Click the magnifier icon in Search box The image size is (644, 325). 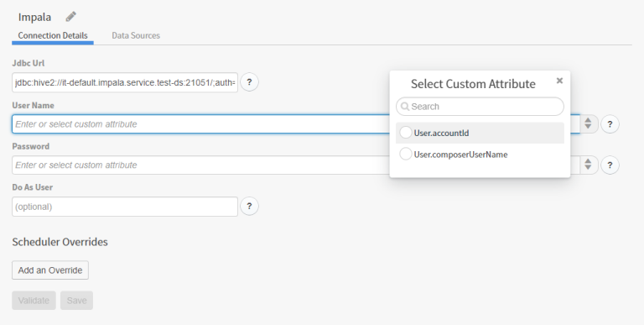pos(405,107)
